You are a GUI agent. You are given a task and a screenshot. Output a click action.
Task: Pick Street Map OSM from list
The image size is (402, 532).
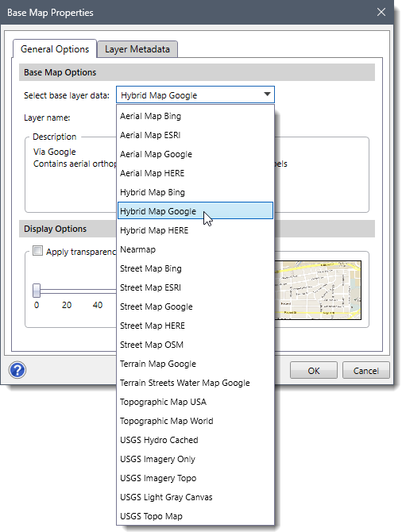tap(195, 345)
